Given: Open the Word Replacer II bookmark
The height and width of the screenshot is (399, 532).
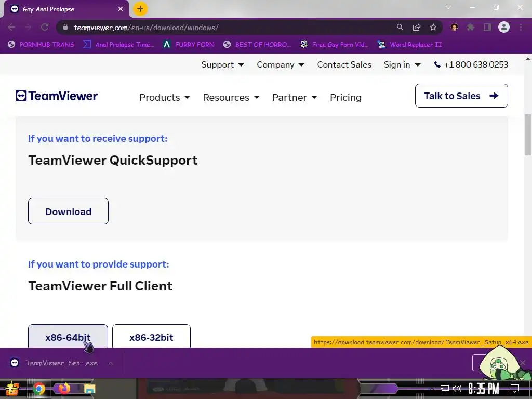Looking at the screenshot, I should [x=409, y=45].
